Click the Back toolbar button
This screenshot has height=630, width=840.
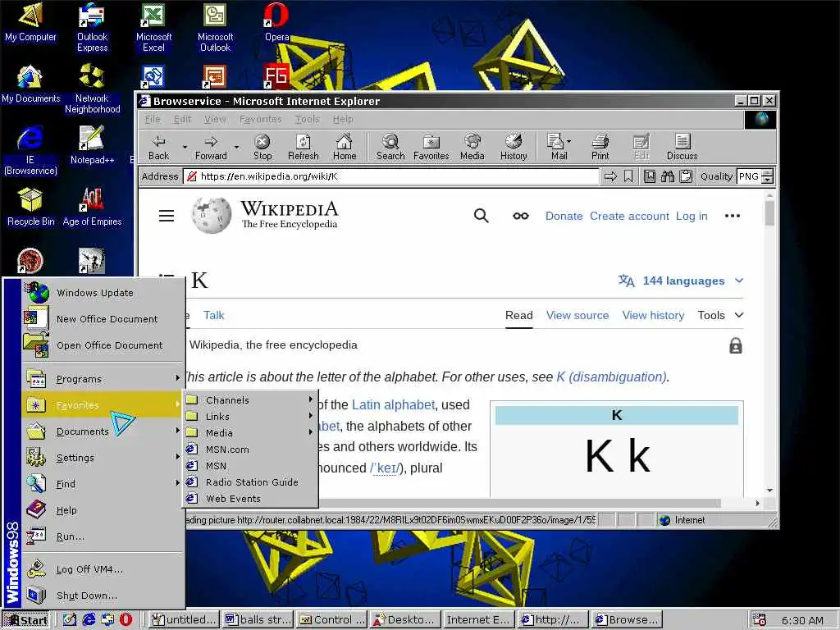point(158,147)
